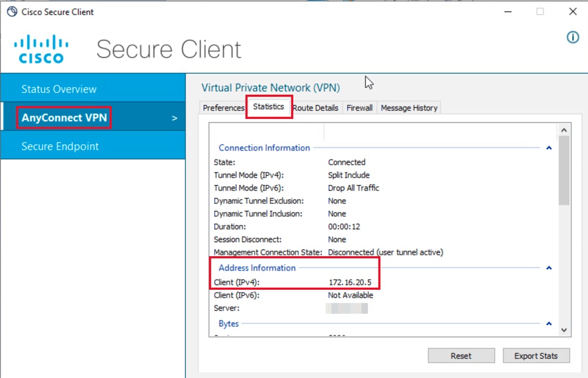Click the Address Information heading
Image resolution: width=588 pixels, height=378 pixels.
coord(257,268)
